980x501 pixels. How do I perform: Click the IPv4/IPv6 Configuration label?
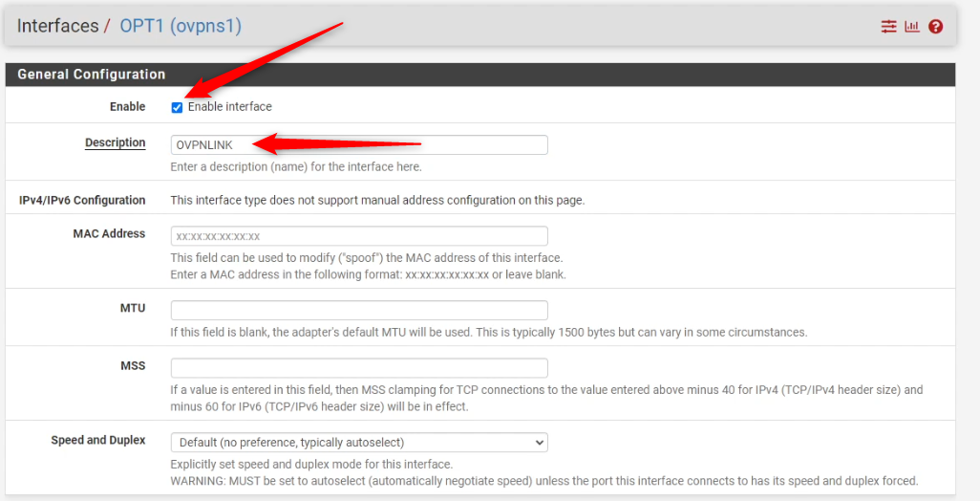coord(82,201)
